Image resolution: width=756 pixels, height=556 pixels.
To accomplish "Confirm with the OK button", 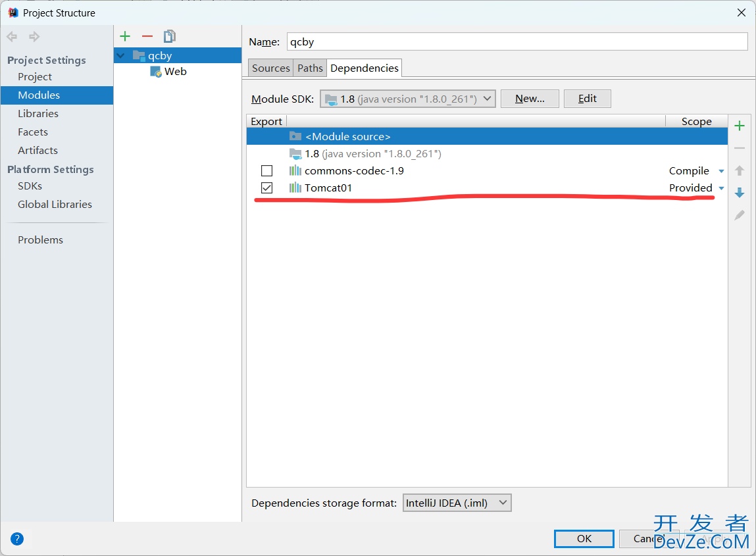I will [x=584, y=539].
